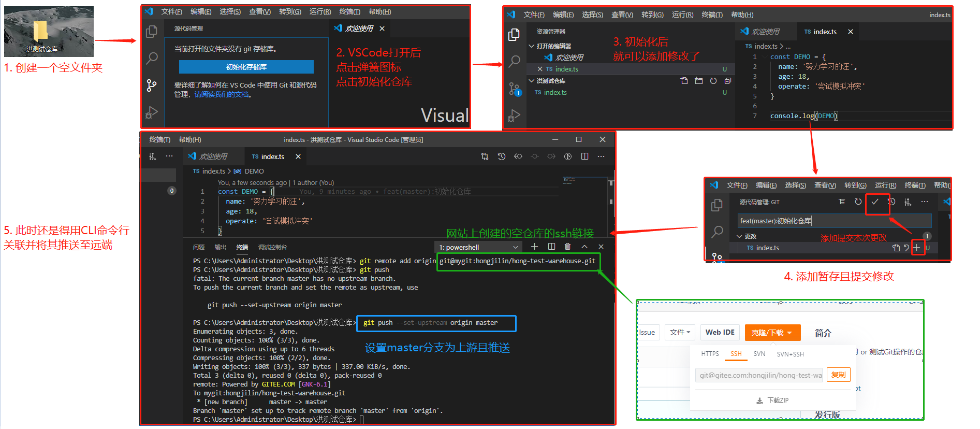Click the Web IDE button on Gitee
980x429 pixels.
[x=720, y=332]
